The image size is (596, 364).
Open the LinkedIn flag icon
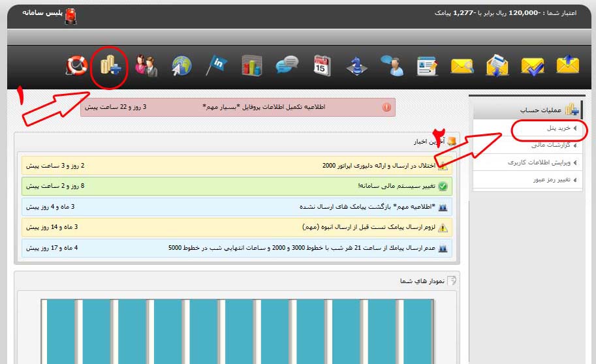(x=216, y=65)
